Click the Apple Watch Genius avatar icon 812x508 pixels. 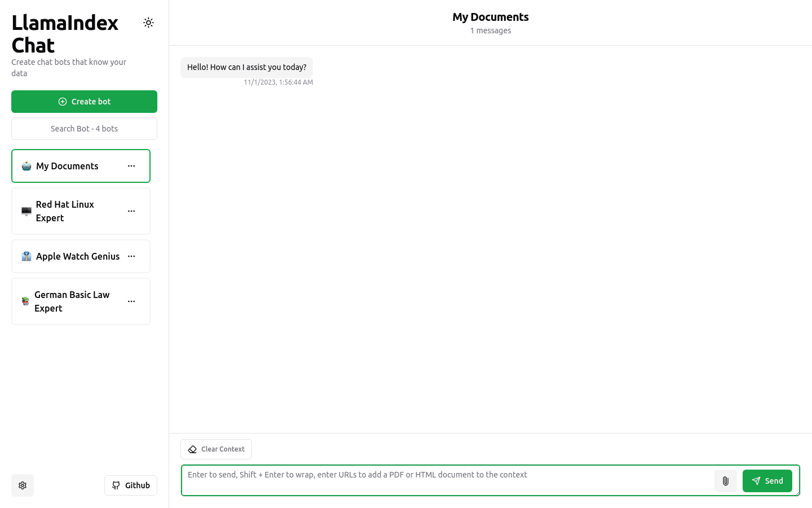click(27, 256)
